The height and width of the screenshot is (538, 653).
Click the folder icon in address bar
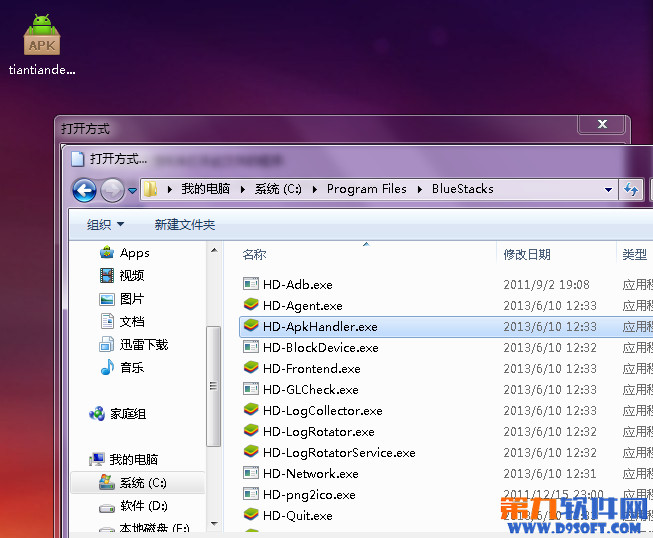(150, 189)
